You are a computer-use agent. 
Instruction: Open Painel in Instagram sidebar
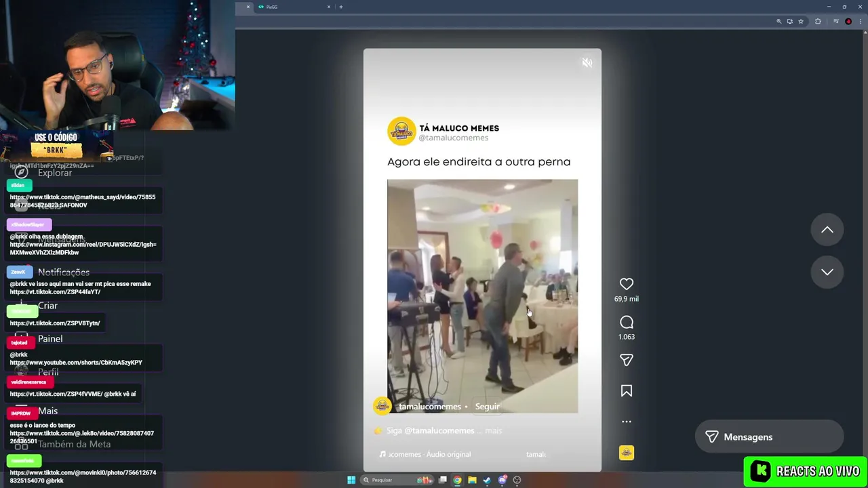tap(50, 339)
